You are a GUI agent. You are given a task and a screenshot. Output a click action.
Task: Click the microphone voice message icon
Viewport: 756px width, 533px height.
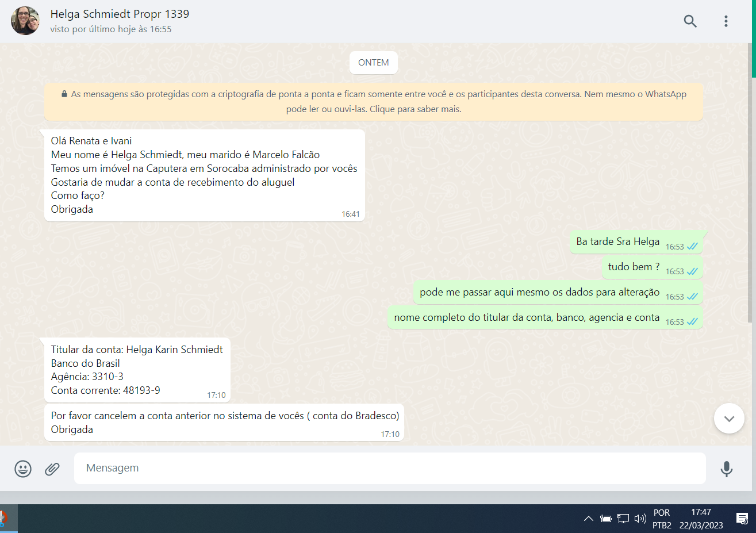pyautogui.click(x=726, y=469)
